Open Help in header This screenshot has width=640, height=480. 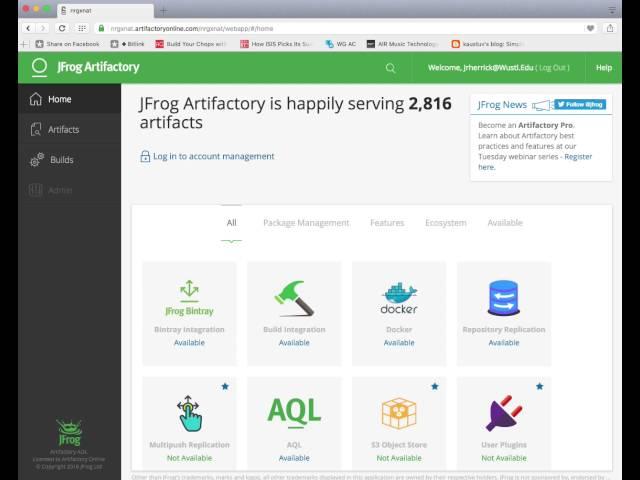[x=604, y=68]
